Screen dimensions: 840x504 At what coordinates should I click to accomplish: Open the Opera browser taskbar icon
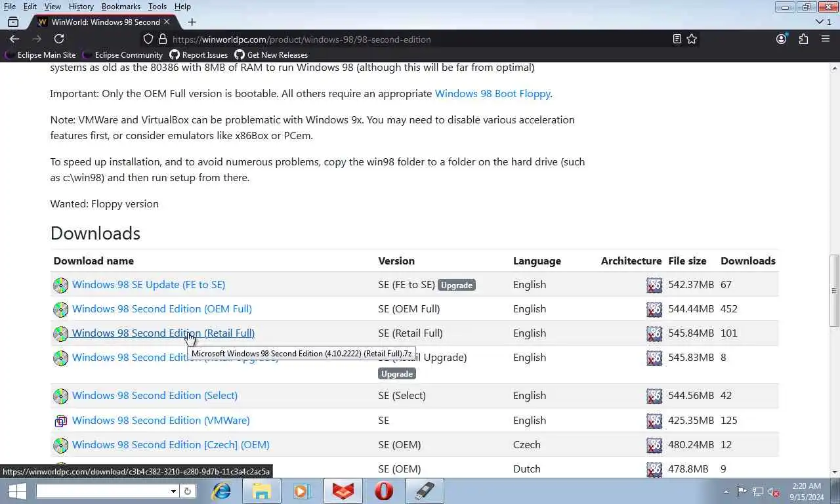click(383, 491)
